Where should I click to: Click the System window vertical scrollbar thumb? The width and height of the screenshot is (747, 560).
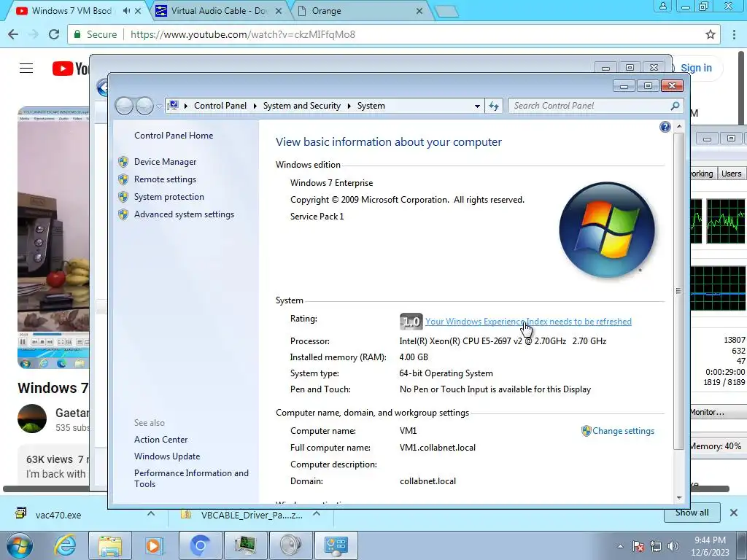(x=679, y=290)
